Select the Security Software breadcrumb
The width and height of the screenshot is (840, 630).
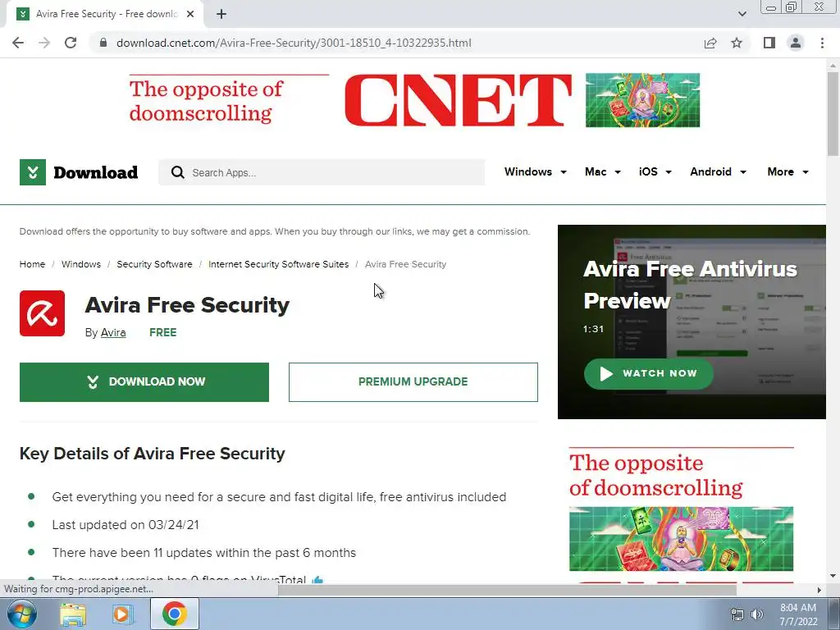pyautogui.click(x=154, y=264)
